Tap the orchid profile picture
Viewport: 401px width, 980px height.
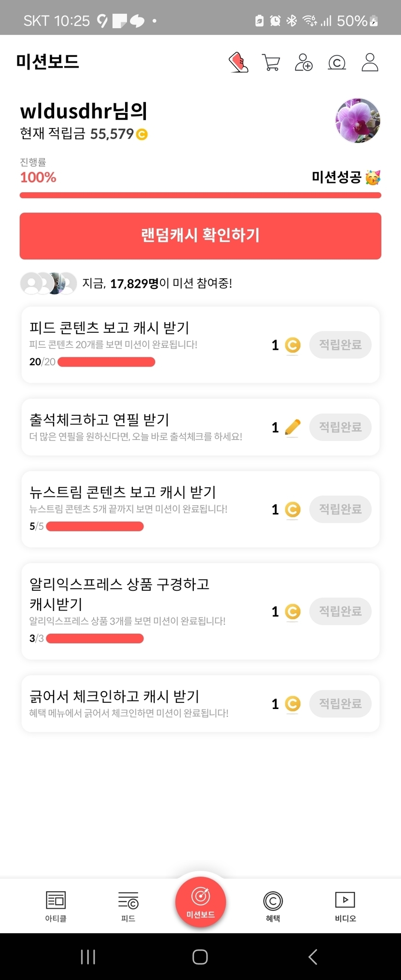pyautogui.click(x=358, y=121)
